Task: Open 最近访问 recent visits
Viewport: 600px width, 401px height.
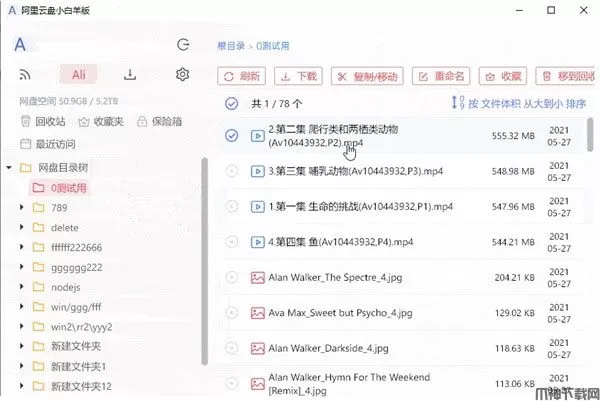Action: click(x=48, y=144)
